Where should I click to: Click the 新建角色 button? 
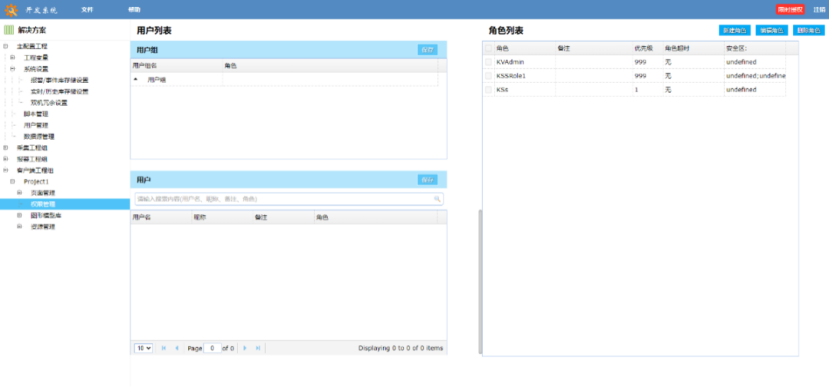pyautogui.click(x=735, y=31)
